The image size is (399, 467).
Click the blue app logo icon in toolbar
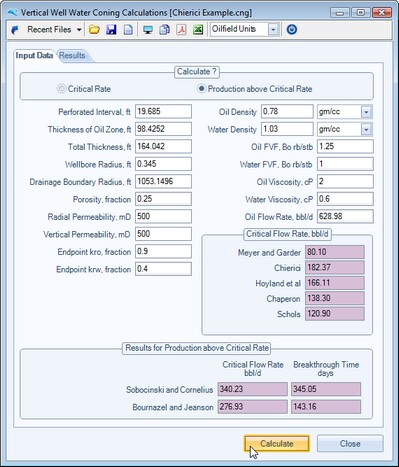pos(15,30)
